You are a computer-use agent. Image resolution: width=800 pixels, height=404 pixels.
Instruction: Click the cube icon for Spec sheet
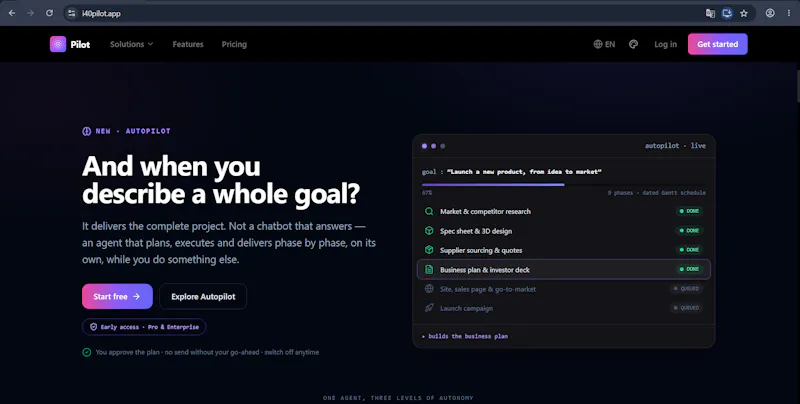click(x=429, y=231)
